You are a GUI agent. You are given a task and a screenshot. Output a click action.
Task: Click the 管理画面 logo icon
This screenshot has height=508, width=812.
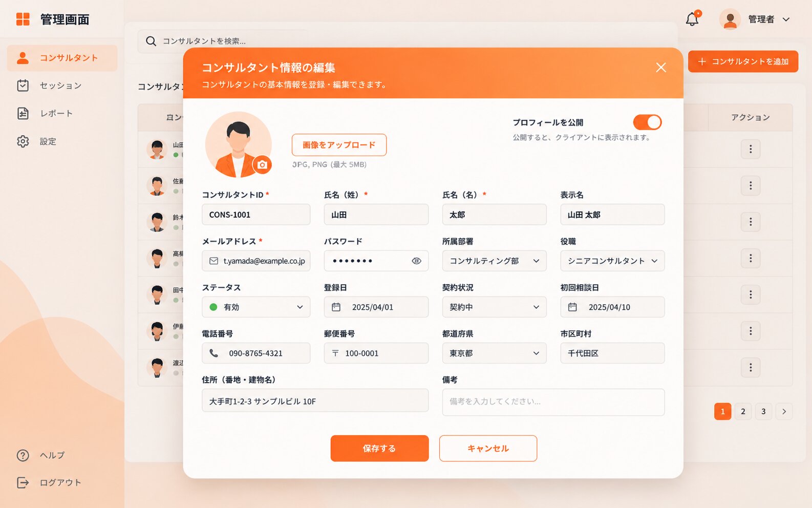tap(23, 19)
